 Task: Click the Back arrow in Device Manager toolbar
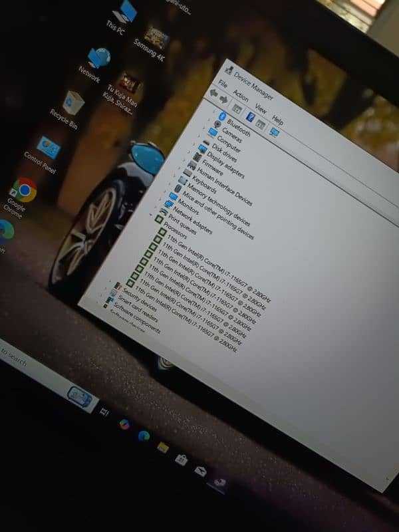[x=213, y=93]
